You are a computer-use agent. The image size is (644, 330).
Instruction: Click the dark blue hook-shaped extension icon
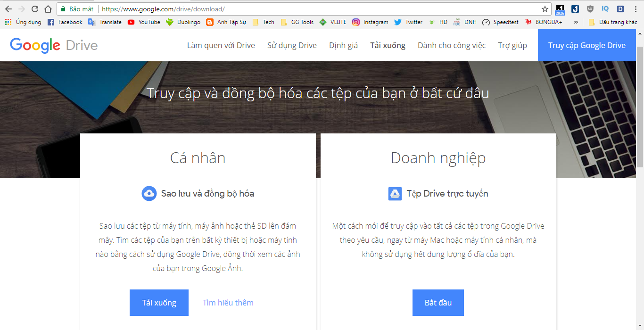(x=575, y=9)
